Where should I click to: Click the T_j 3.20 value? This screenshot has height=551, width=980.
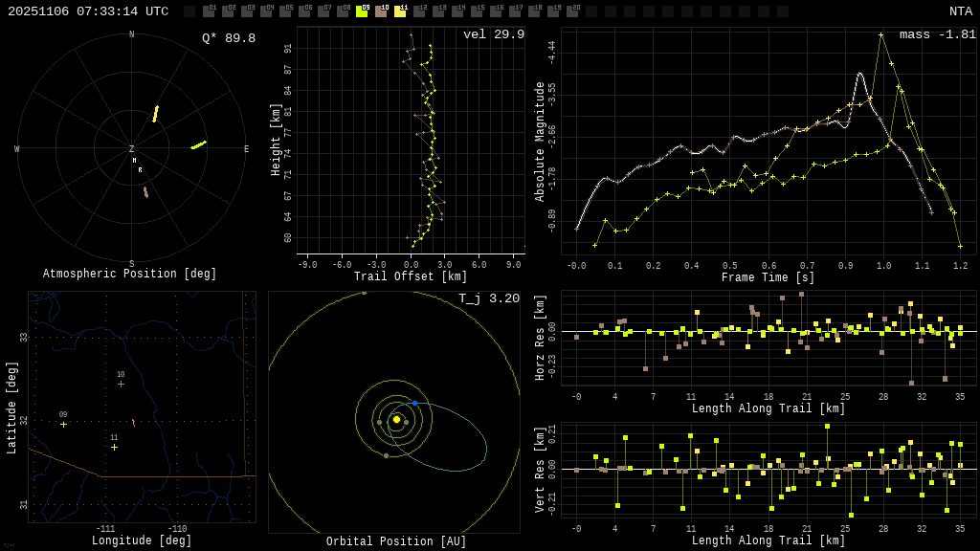[x=488, y=298]
